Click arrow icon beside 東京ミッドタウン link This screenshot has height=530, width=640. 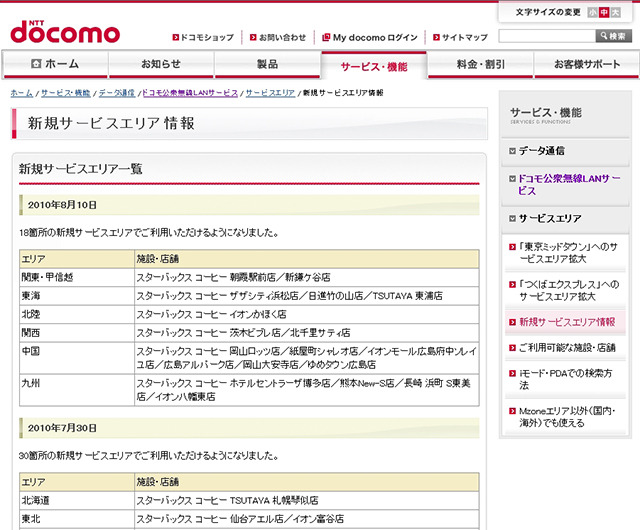(512, 247)
